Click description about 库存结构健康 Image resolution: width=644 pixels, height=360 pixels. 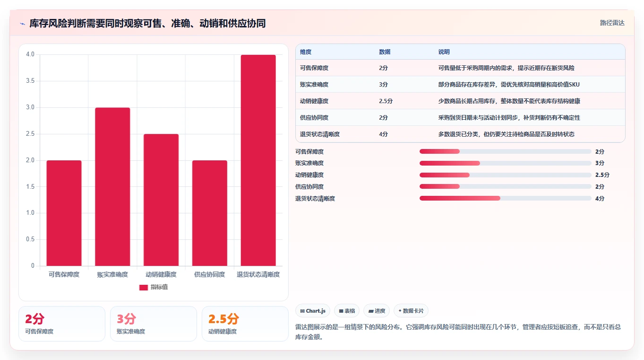509,101
